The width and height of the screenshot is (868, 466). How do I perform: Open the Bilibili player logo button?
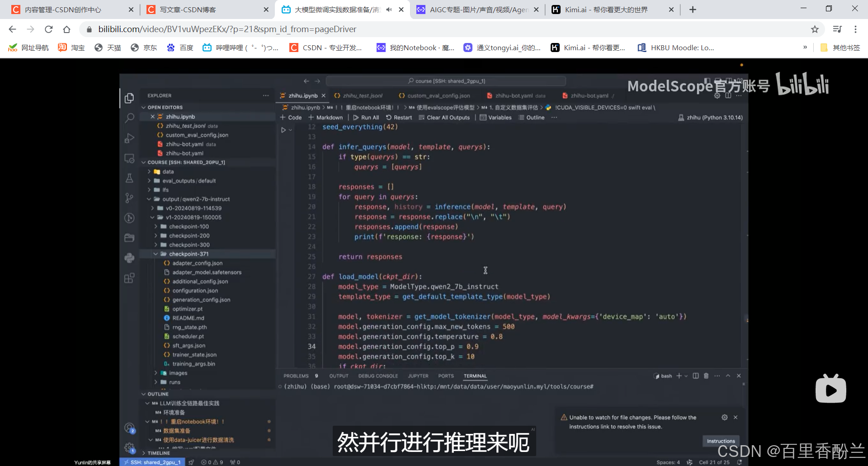(x=830, y=389)
